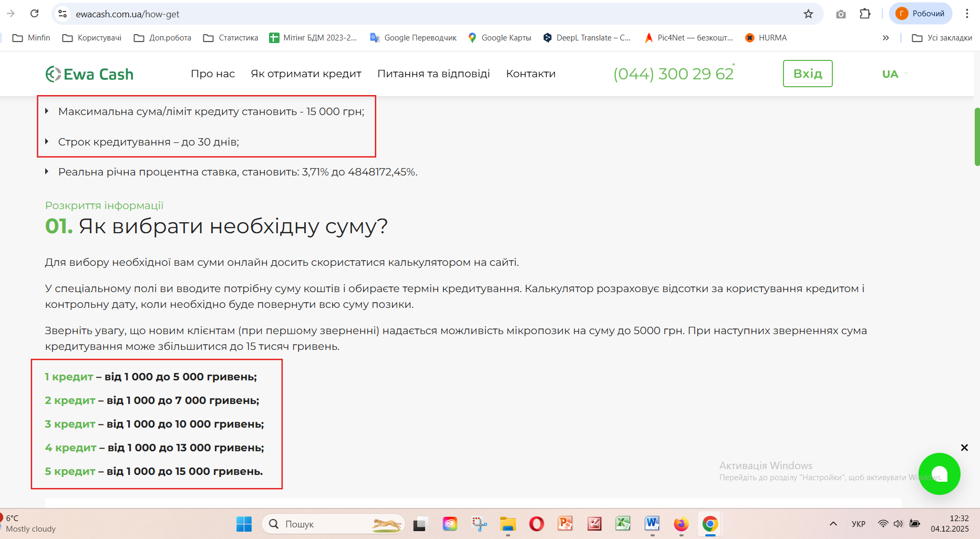The width and height of the screenshot is (980, 539).
Task: Open File Explorer in taskbar
Action: (508, 524)
